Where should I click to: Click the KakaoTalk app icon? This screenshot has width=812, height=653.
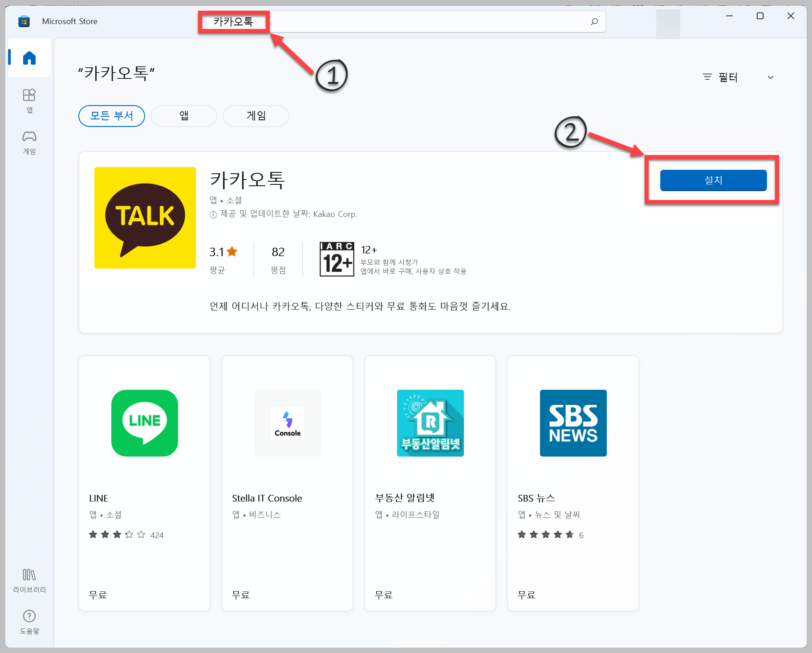coord(145,218)
